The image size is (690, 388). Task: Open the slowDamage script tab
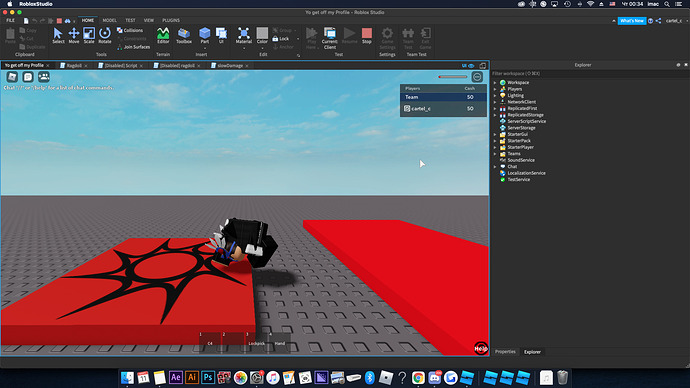coord(230,66)
